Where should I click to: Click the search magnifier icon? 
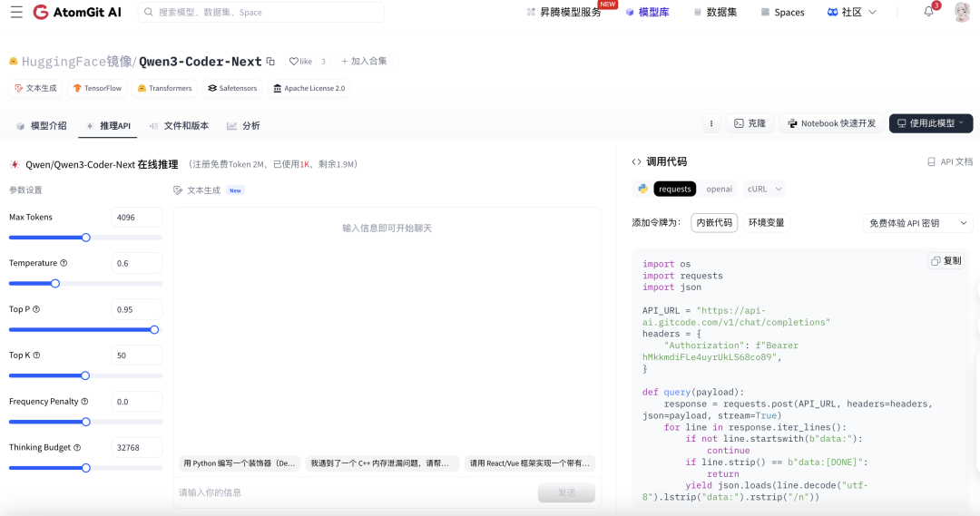(x=149, y=12)
